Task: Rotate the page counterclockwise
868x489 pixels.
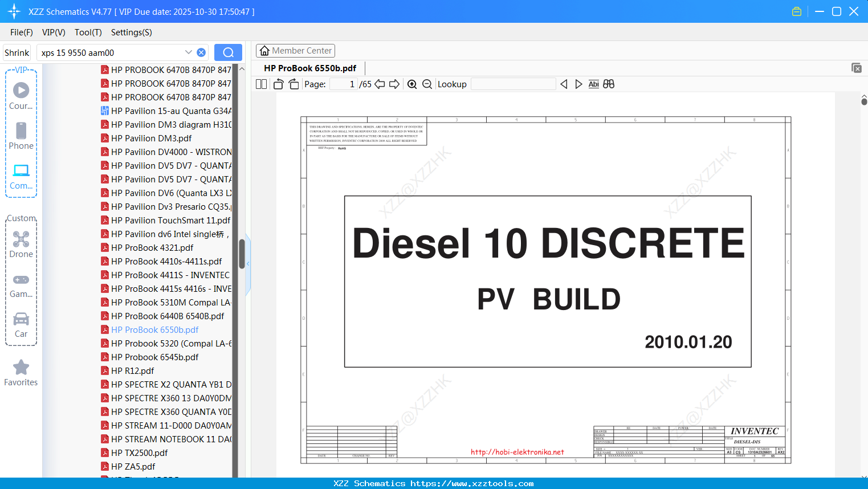Action: (278, 84)
